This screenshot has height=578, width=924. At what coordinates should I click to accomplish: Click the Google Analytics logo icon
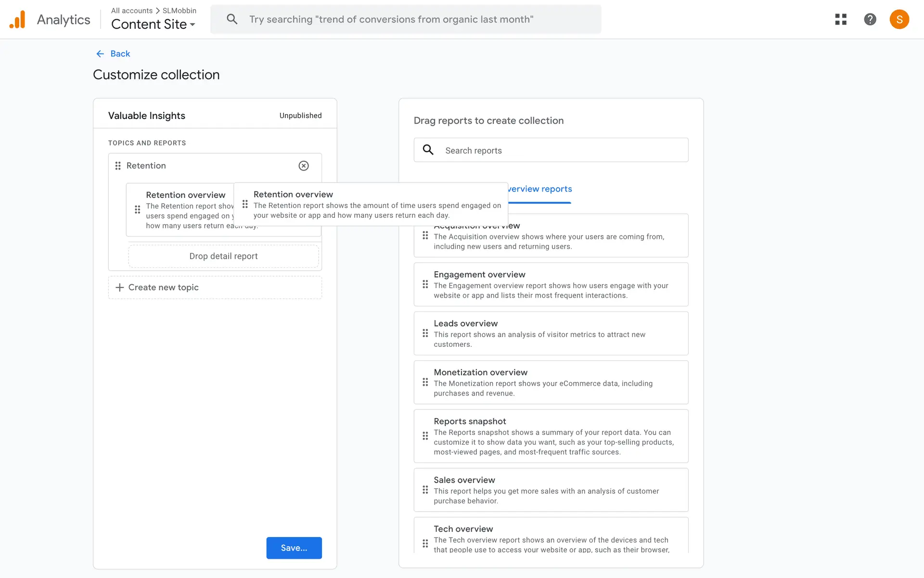[x=17, y=20]
